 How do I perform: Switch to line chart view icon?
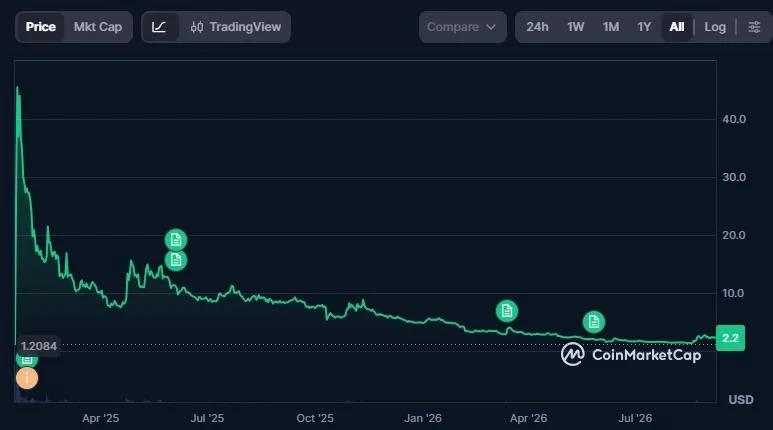(x=159, y=27)
